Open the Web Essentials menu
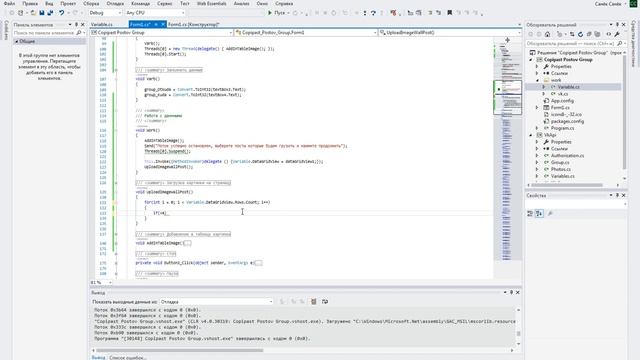This screenshot has width=640, height=360. click(x=211, y=4)
